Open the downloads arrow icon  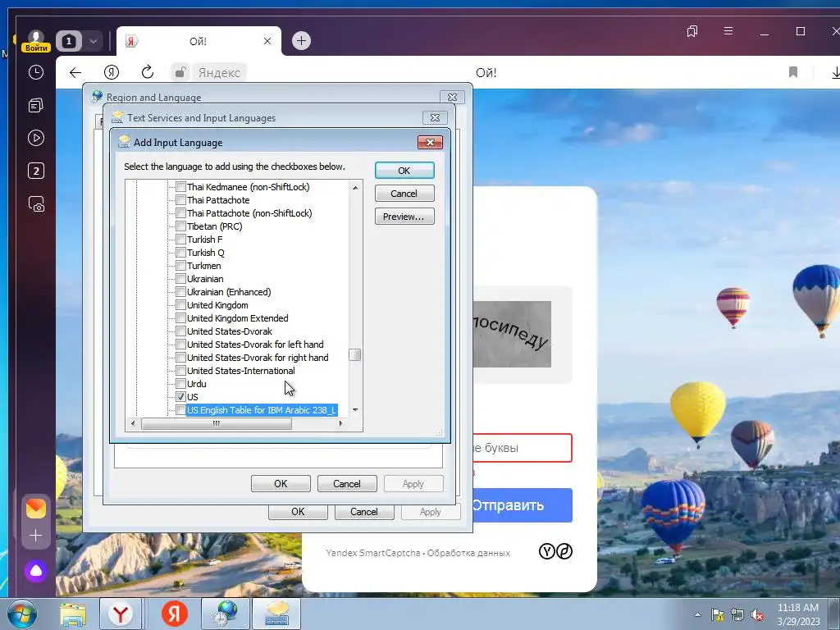tap(835, 72)
